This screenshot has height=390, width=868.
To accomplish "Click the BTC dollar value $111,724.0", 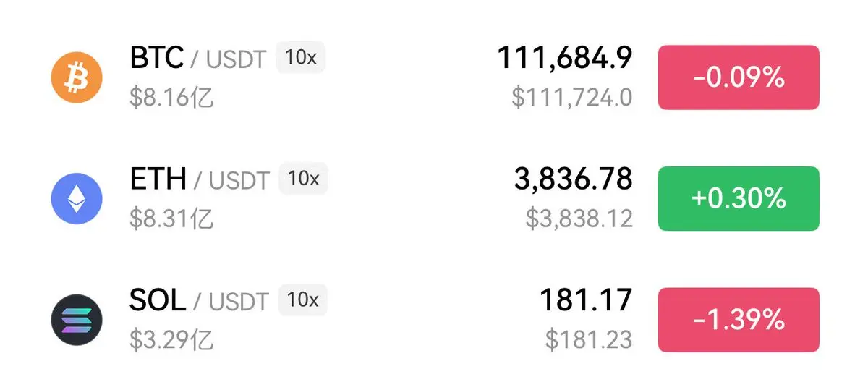I will pos(572,97).
